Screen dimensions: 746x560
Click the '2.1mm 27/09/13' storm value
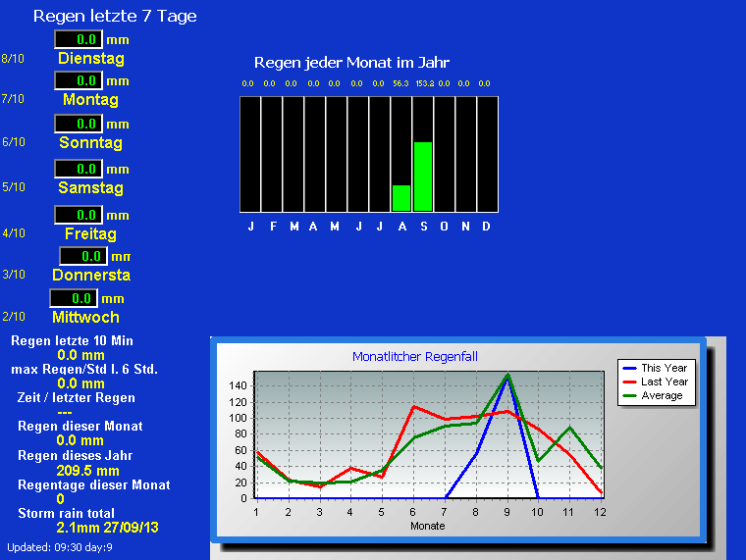point(107,528)
